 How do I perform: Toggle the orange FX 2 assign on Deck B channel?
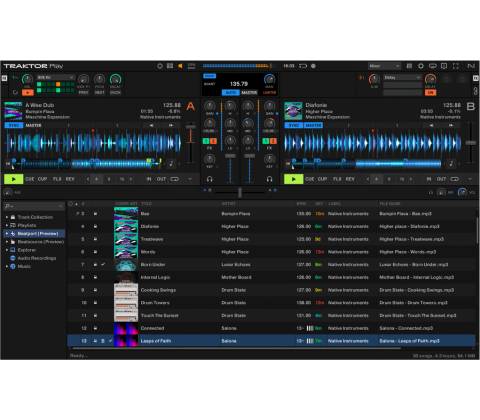(x=273, y=141)
